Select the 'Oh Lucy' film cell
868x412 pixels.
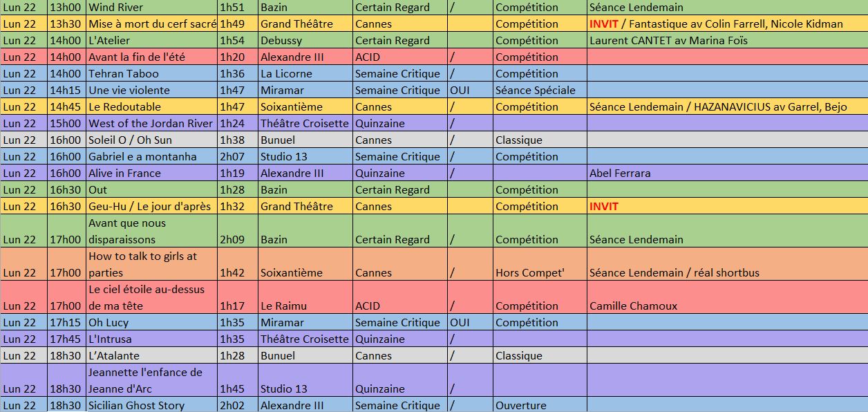click(x=108, y=323)
